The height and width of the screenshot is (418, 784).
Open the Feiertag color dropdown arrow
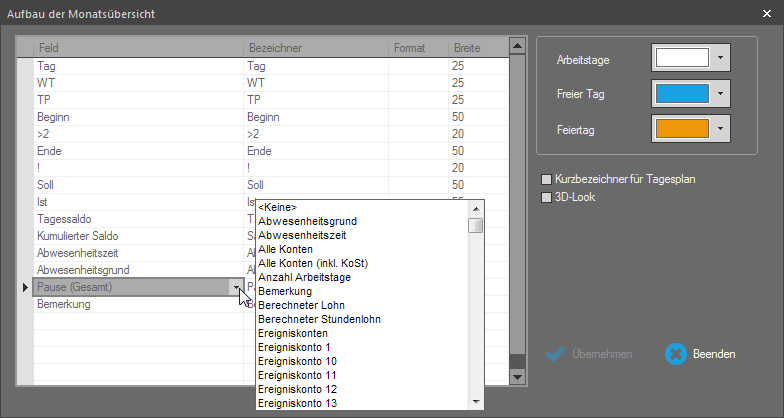pos(720,129)
